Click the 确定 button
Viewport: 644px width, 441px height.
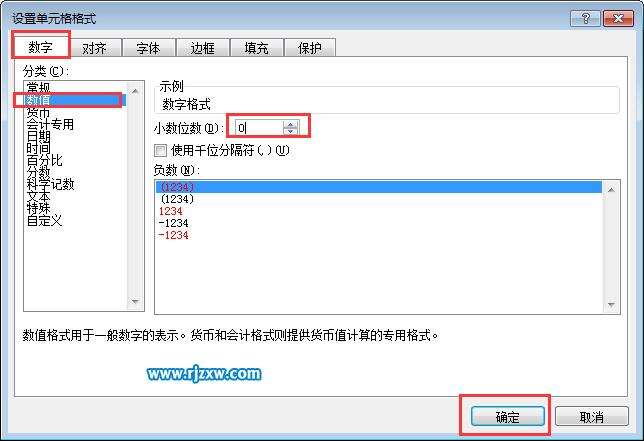click(508, 417)
